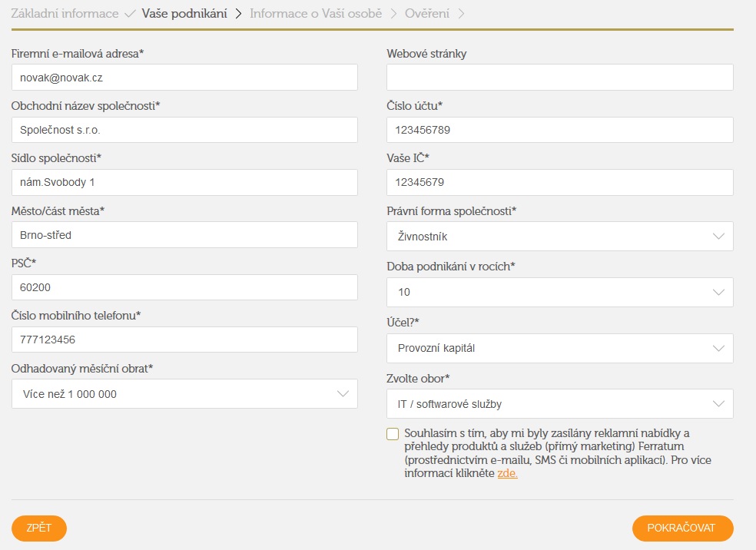Switch to Informace o Vaší osobě step
The width and height of the screenshot is (756, 550).
(x=316, y=14)
